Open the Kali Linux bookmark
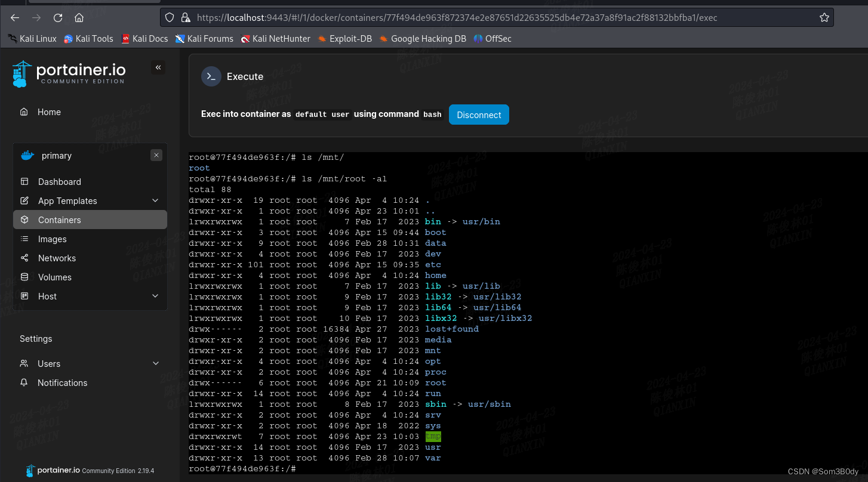The image size is (868, 482). [x=32, y=39]
